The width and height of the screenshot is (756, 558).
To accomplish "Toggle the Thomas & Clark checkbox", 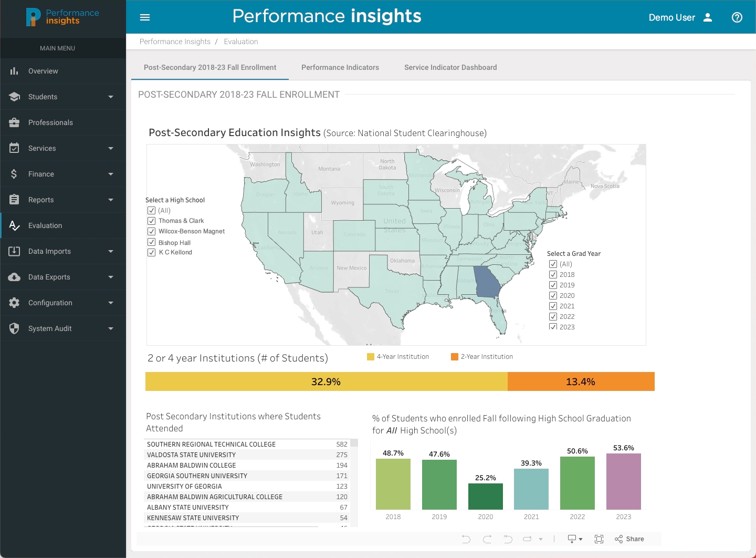I will 151,221.
